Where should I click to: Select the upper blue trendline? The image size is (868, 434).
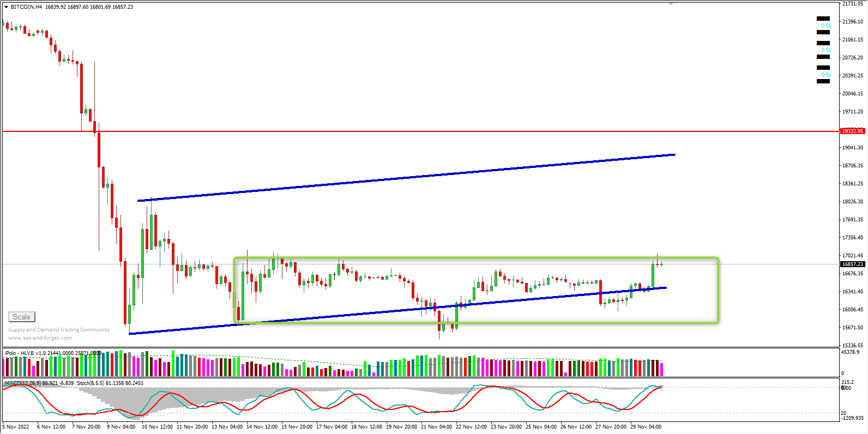(406, 178)
